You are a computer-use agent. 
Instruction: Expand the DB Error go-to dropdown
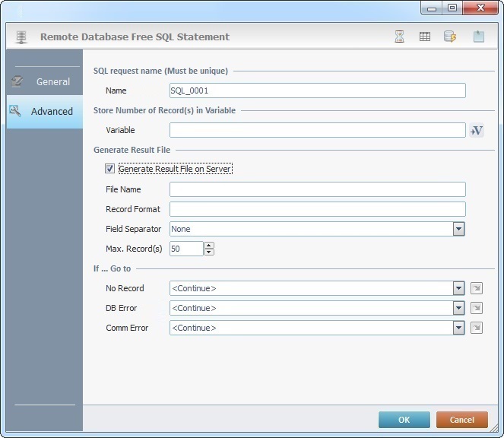point(458,308)
